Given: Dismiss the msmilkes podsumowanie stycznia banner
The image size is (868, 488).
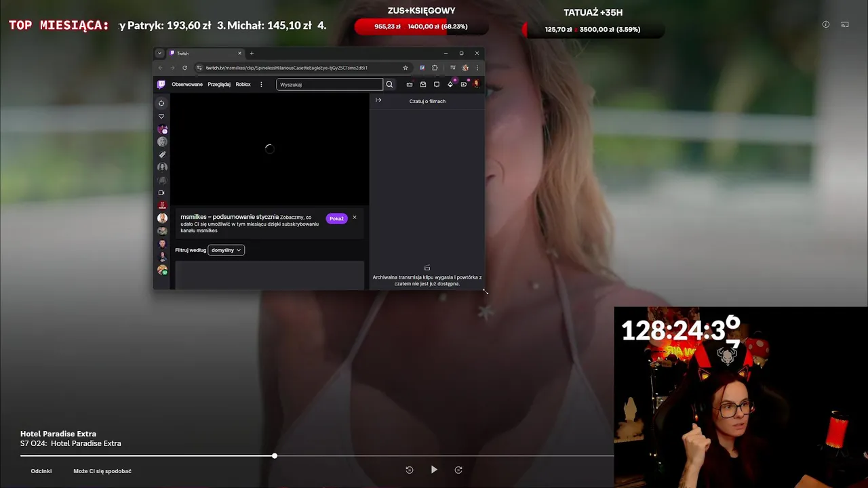Looking at the screenshot, I should coord(354,218).
